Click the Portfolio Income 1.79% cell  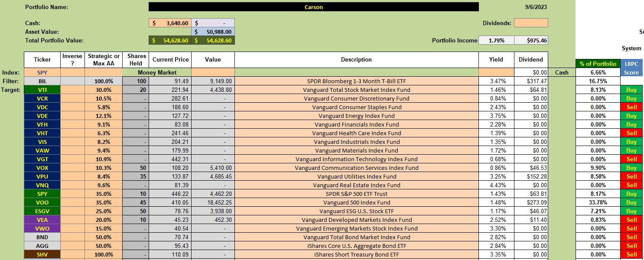click(x=496, y=40)
